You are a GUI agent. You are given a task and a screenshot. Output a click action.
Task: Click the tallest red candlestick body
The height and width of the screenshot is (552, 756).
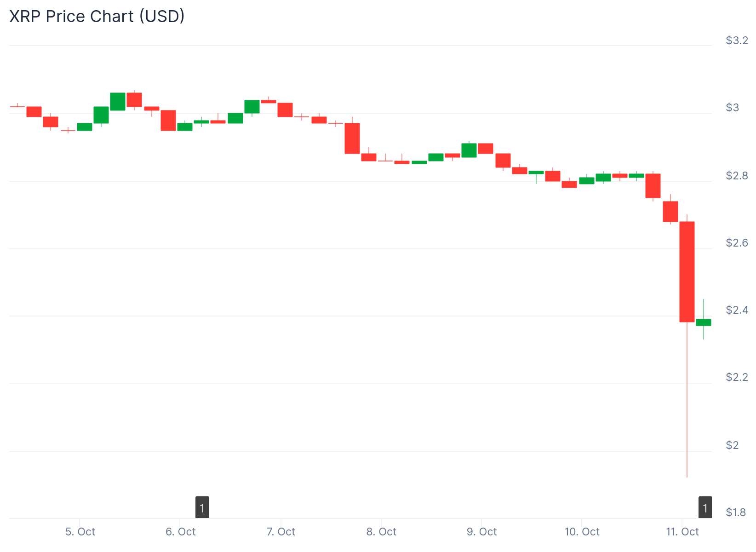687,271
